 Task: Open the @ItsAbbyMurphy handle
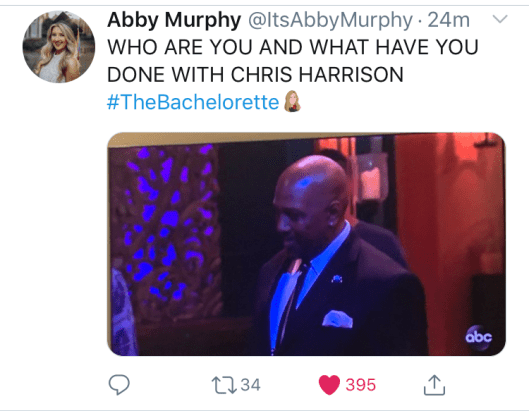pyautogui.click(x=330, y=20)
